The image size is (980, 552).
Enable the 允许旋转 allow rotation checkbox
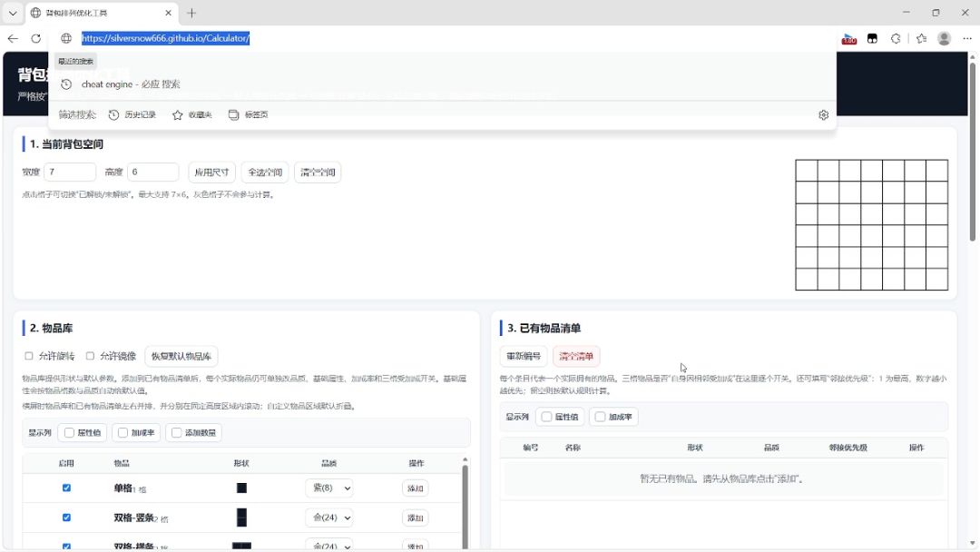click(x=29, y=356)
